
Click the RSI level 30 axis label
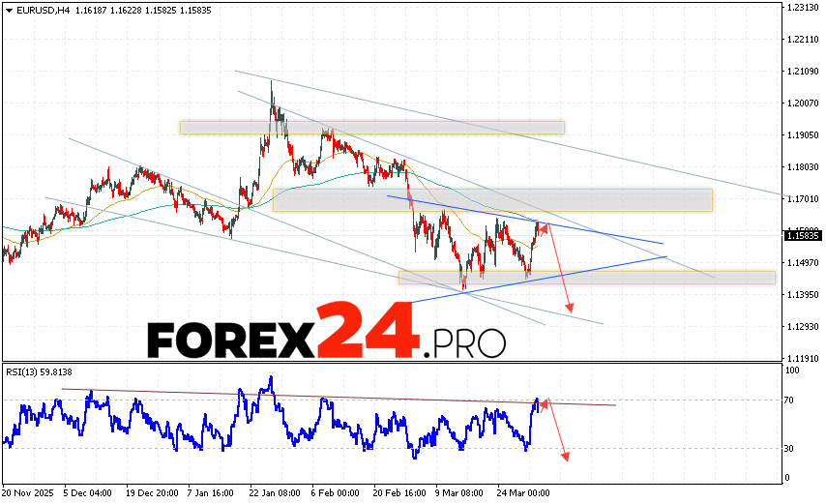[790, 448]
